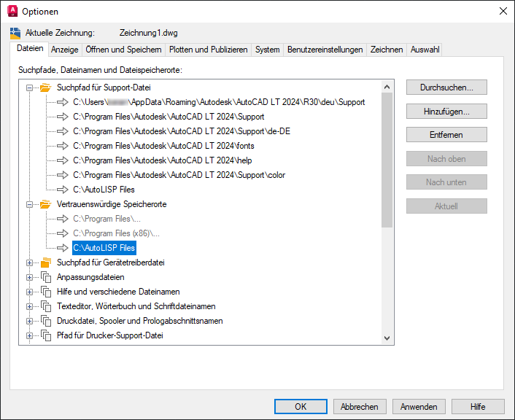Viewport: 515px width, 420px height.
Task: Cancel with the Abbrechen button
Action: pos(360,407)
